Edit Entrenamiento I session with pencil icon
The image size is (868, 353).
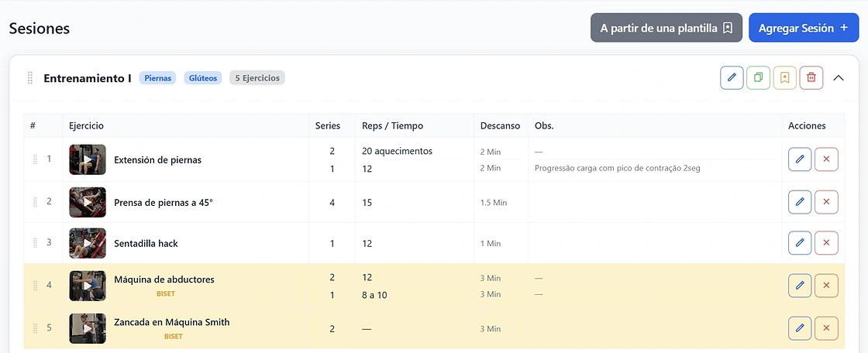tap(732, 77)
